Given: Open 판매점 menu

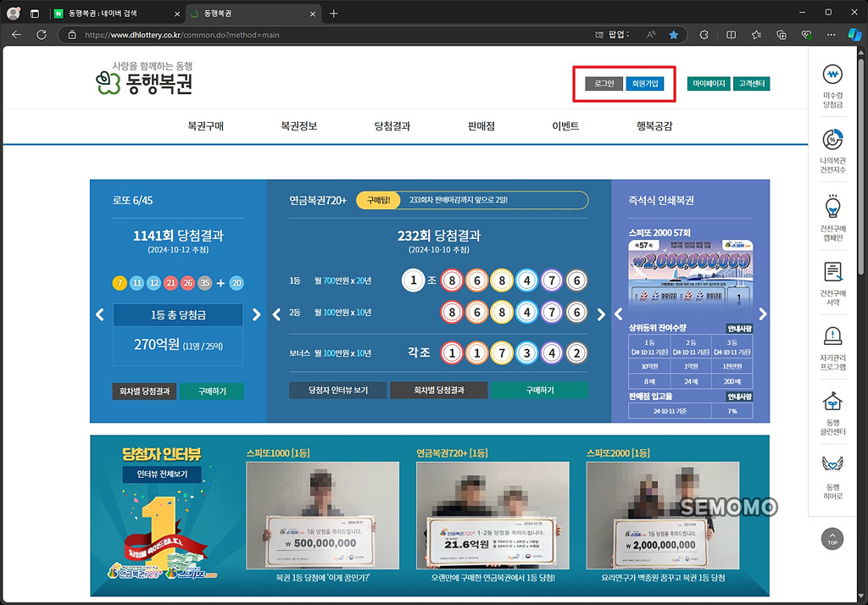Looking at the screenshot, I should (481, 126).
